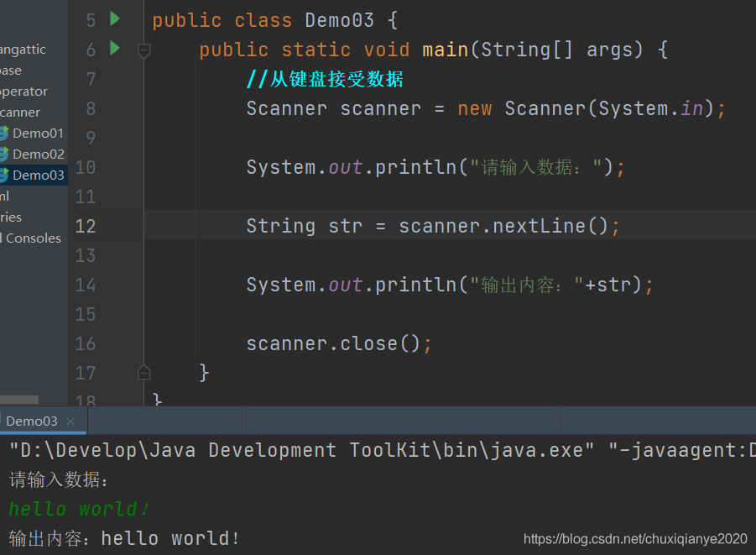Place cursor on scanner.nextLine() call
The height and width of the screenshot is (555, 756).
[503, 226]
